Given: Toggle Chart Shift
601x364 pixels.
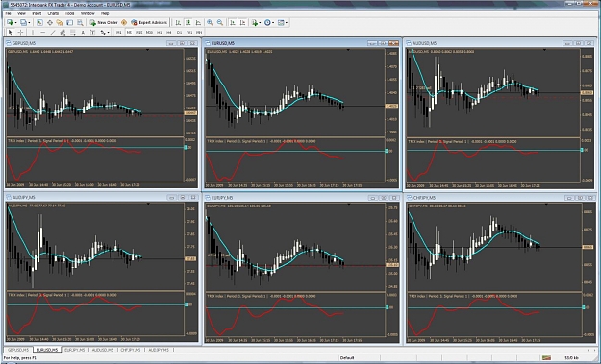Looking at the screenshot, I should point(242,23).
